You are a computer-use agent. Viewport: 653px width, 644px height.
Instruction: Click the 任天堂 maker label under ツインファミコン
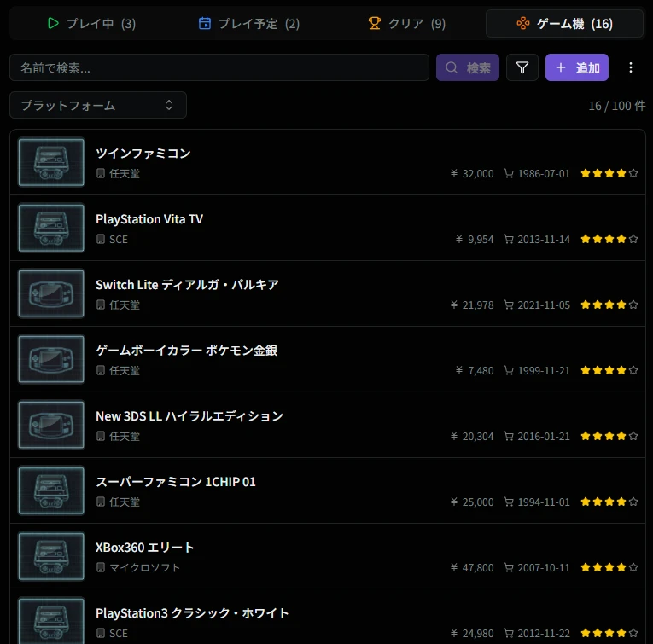[124, 174]
